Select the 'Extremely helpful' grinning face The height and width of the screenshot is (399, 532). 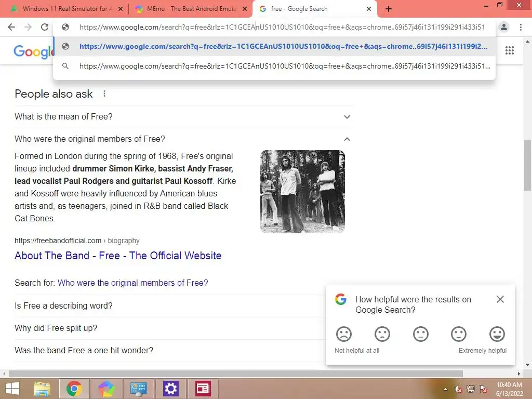pos(497,334)
